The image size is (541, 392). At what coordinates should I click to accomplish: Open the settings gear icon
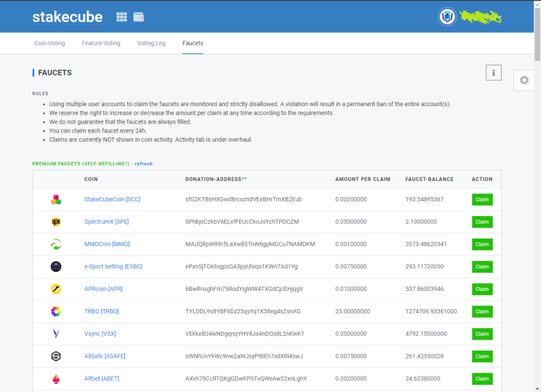524,80
